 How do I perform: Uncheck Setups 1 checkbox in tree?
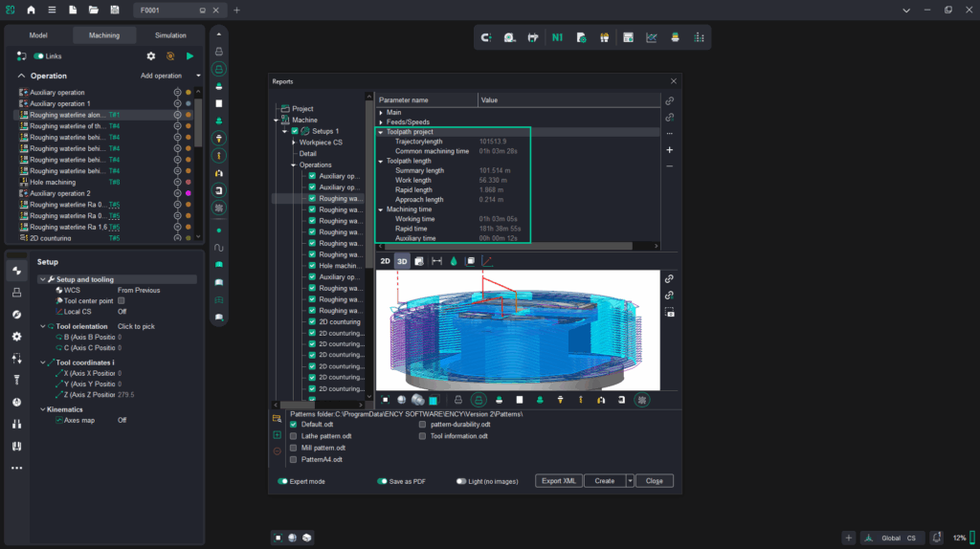(295, 131)
